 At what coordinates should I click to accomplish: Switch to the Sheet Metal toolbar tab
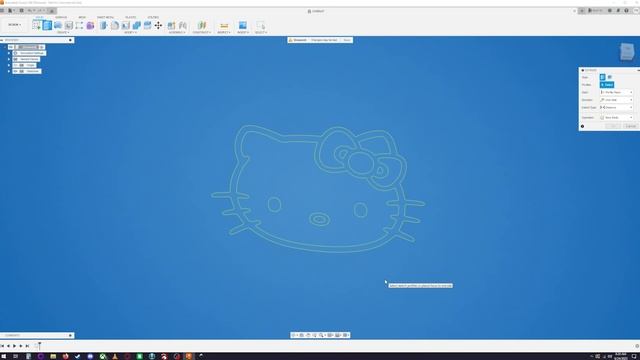(x=105, y=17)
